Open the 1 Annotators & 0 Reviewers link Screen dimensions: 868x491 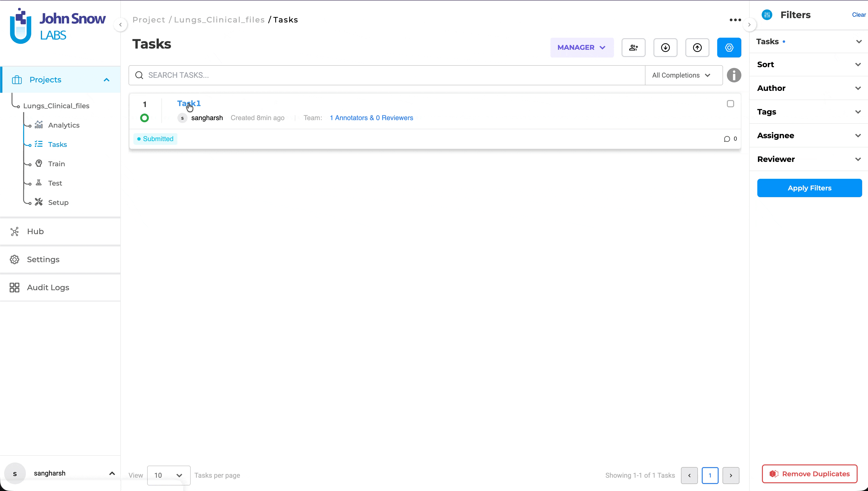[371, 118]
